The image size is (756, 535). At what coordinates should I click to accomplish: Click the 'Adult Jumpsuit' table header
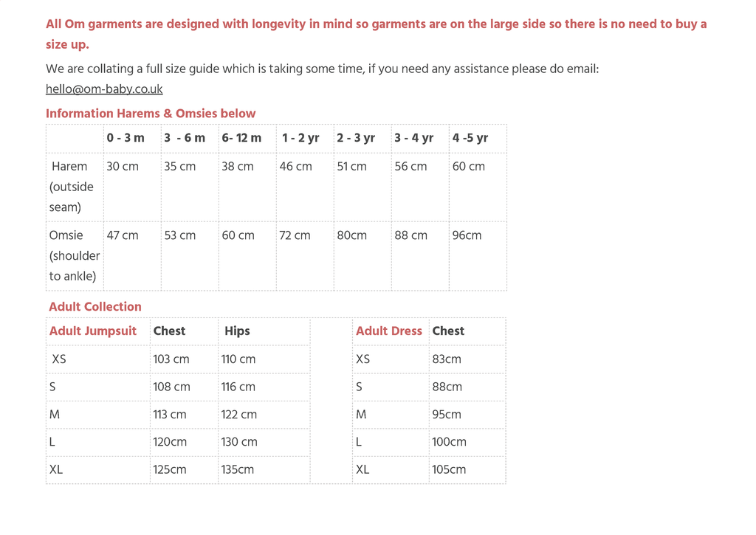93,331
